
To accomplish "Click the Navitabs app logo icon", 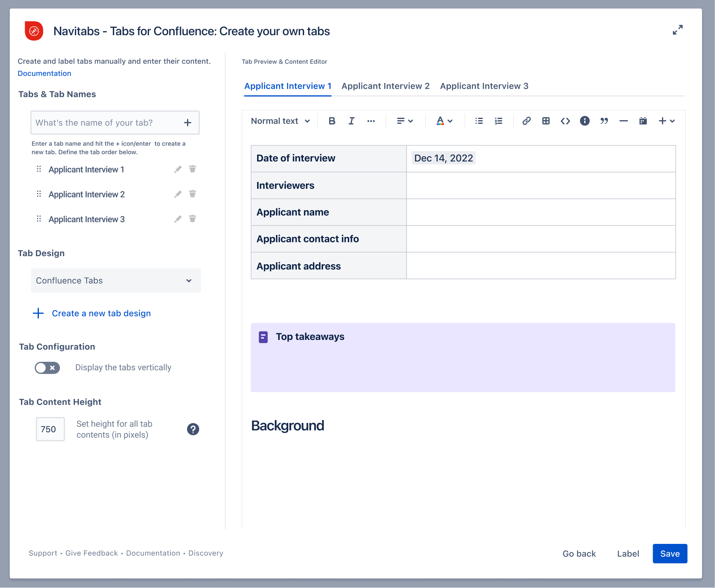I will tap(34, 31).
